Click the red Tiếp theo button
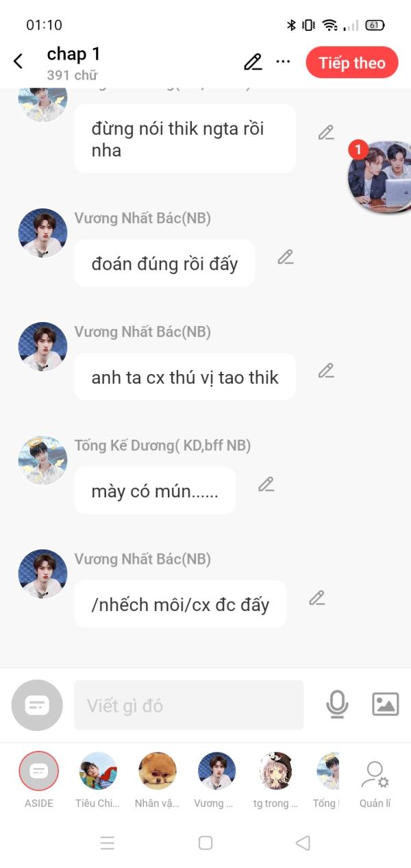This screenshot has height=868, width=411. coord(352,63)
